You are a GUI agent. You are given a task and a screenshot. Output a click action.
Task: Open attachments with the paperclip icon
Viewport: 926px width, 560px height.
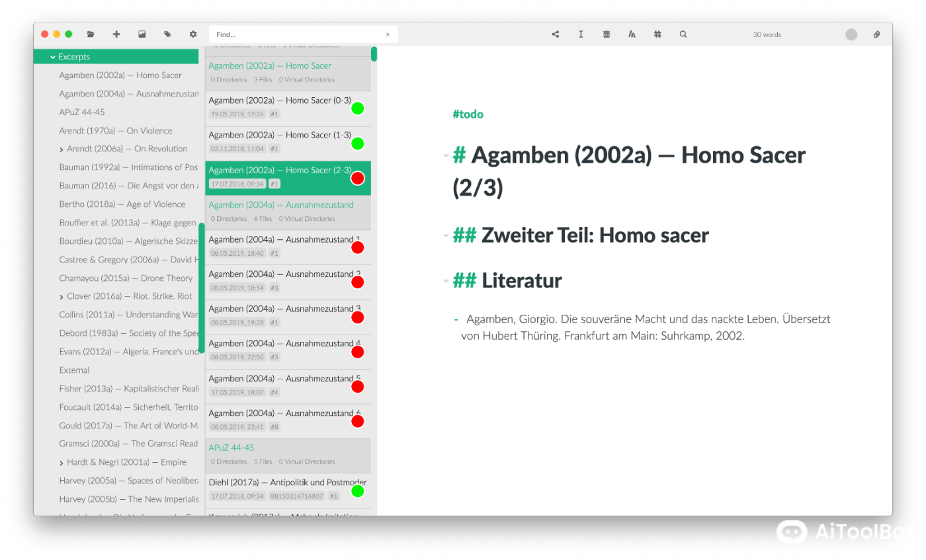[876, 34]
